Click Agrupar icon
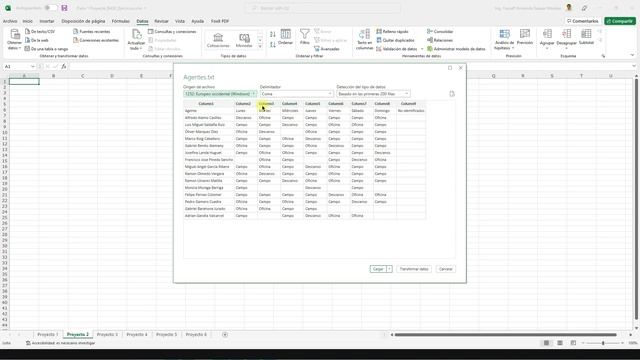Viewport: 640px width, 360px height. point(547,34)
